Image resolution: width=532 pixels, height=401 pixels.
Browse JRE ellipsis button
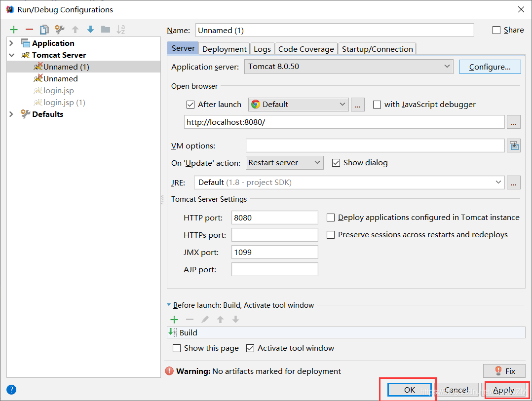click(x=514, y=182)
